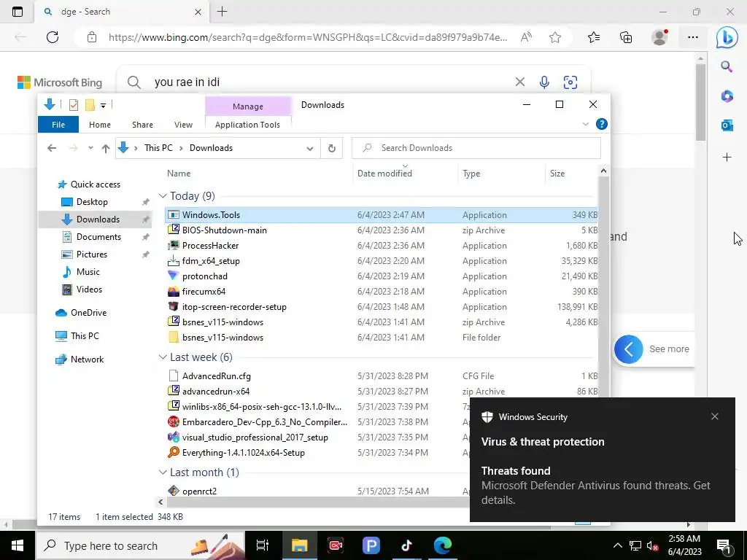Screen dimensions: 747x560
Task: Refresh the Downloads folder view
Action: [x=332, y=148]
